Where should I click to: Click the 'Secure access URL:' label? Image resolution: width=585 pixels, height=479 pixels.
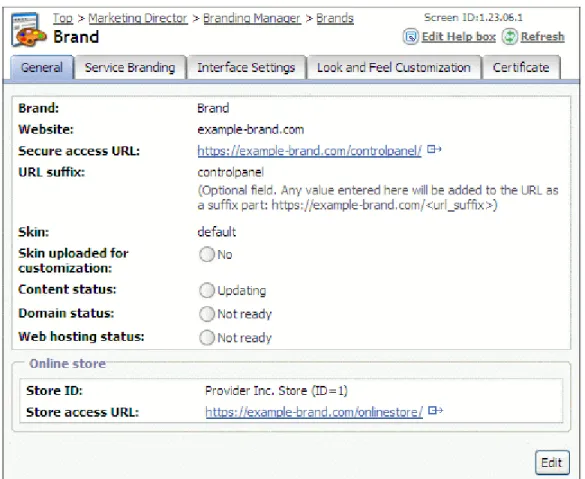[79, 151]
